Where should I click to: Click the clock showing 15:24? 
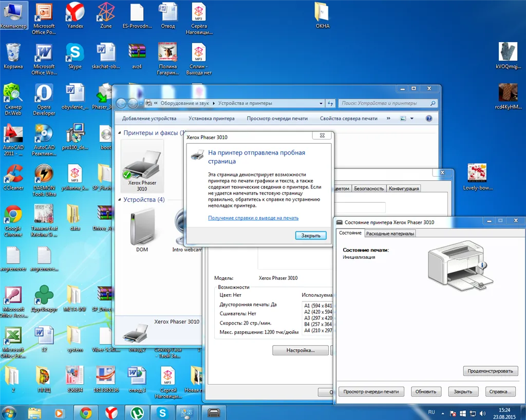click(x=504, y=410)
